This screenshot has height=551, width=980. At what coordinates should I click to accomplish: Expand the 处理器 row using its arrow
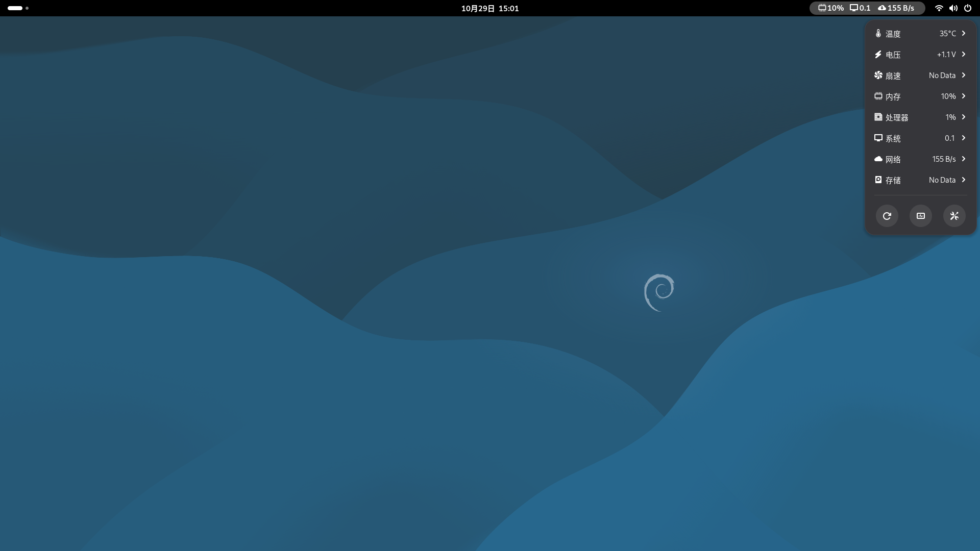[964, 117]
